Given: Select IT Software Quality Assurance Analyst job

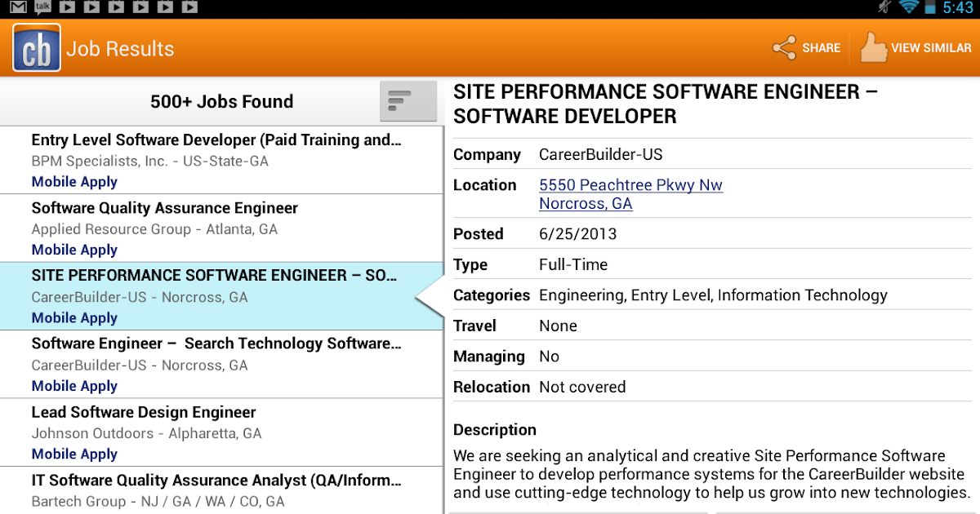Looking at the screenshot, I should [221, 490].
